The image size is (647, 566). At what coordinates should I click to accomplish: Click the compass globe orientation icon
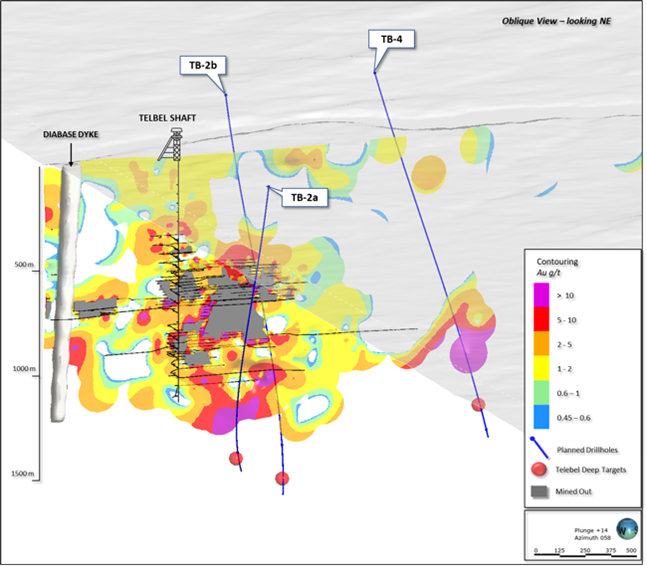pos(627,529)
